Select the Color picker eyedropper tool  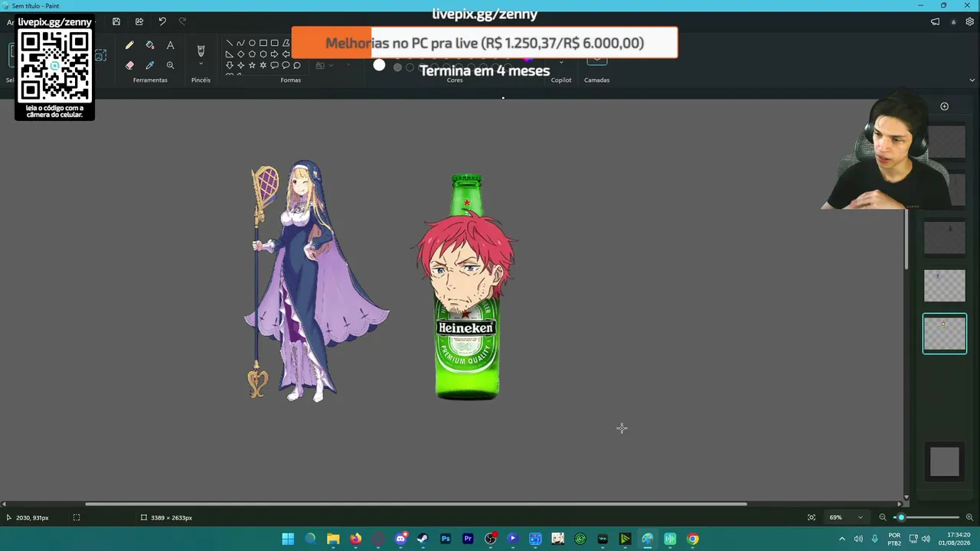[150, 66]
